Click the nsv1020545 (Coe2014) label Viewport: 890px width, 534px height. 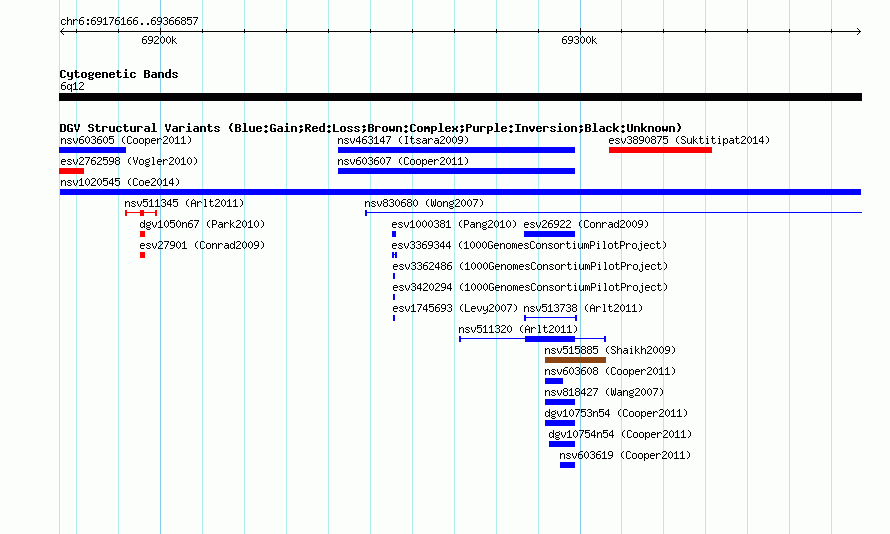click(x=120, y=182)
